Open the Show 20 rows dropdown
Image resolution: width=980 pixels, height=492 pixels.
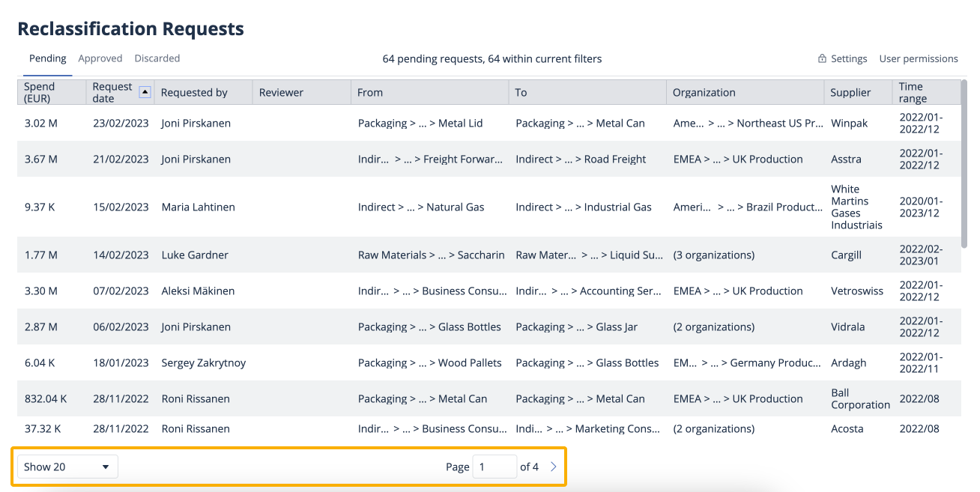click(67, 467)
